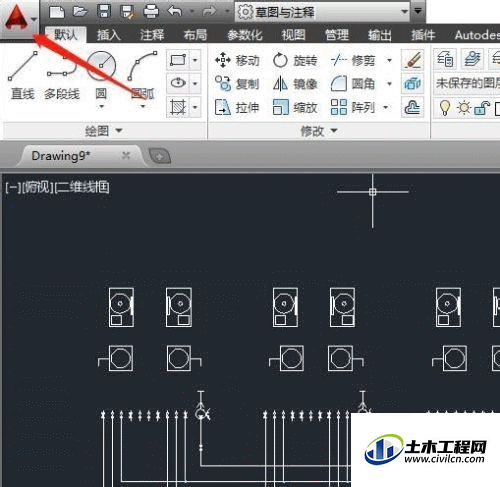
Task: Click the Erase icon in Modify panel
Action: point(413,60)
